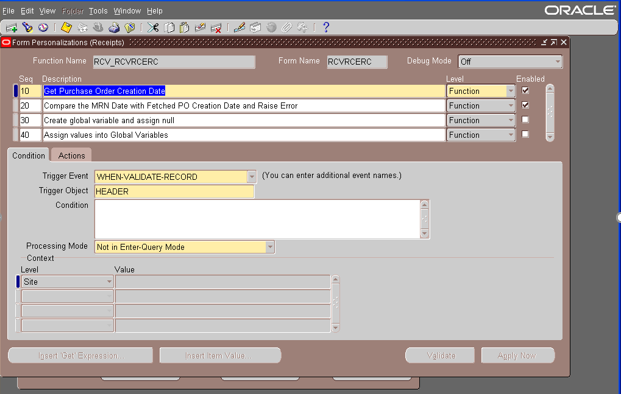The image size is (621, 394).
Task: Click the Clear Record eraser icon
Action: pyautogui.click(x=200, y=27)
